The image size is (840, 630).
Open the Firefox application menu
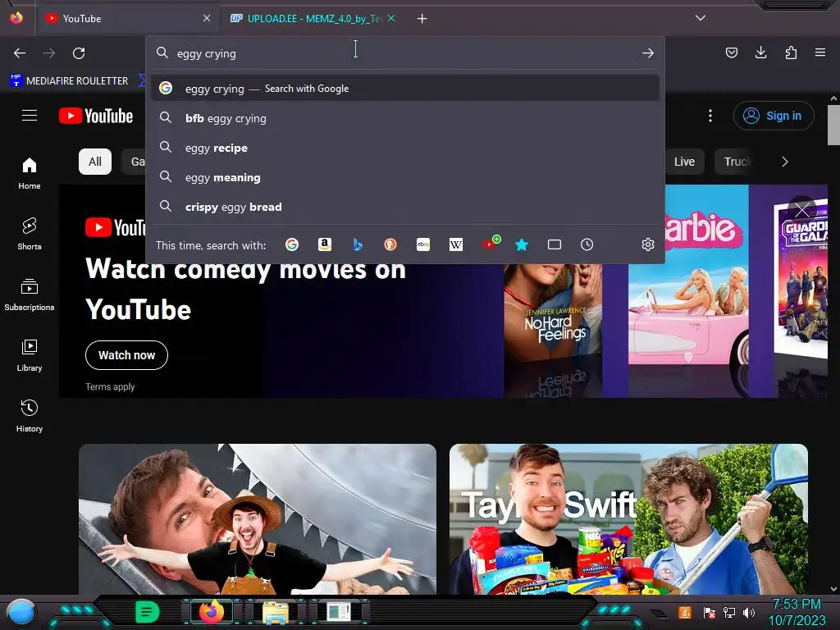pyautogui.click(x=820, y=52)
